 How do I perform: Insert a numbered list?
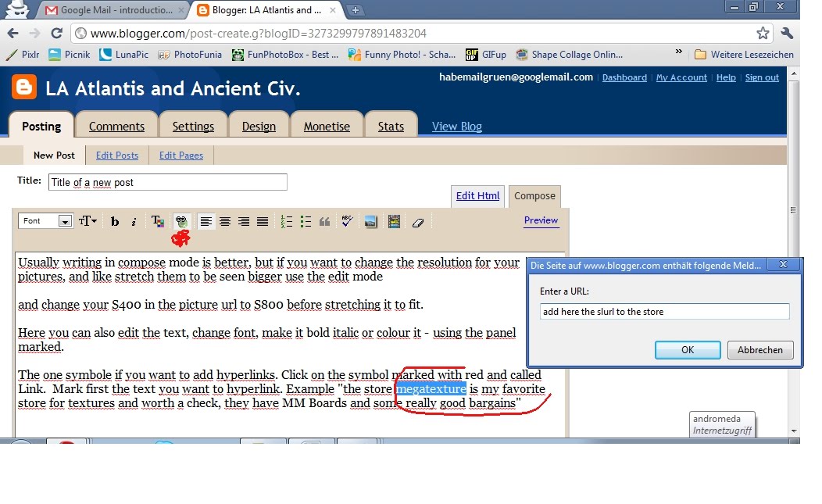[286, 222]
